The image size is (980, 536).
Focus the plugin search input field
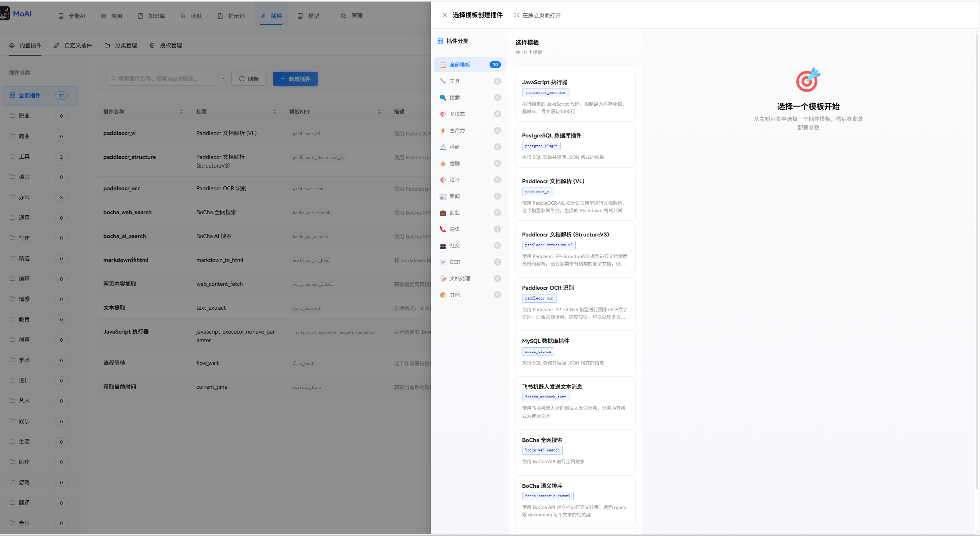(x=161, y=79)
